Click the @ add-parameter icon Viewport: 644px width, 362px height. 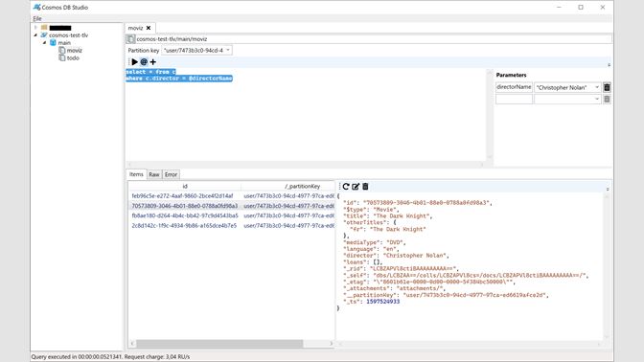tap(144, 62)
